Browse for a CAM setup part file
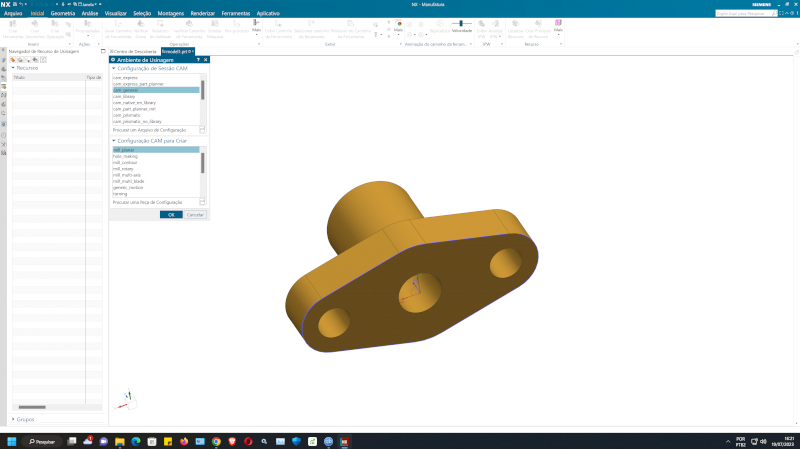 pyautogui.click(x=203, y=202)
